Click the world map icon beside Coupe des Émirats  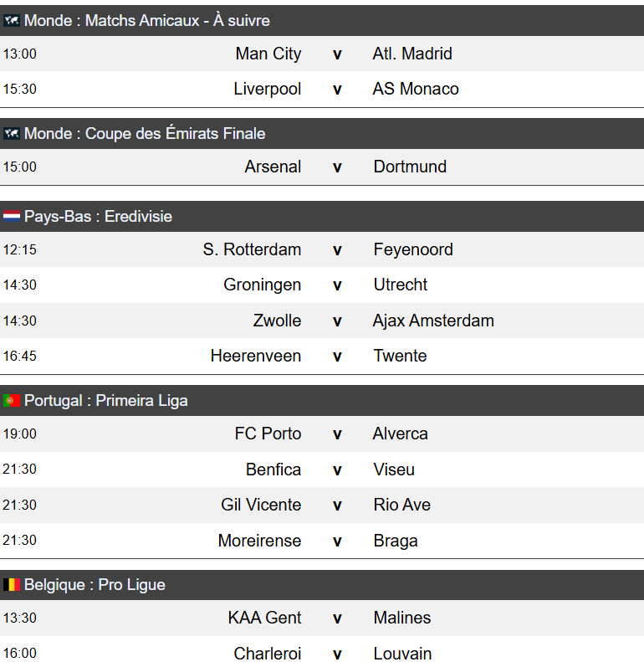pyautogui.click(x=12, y=133)
